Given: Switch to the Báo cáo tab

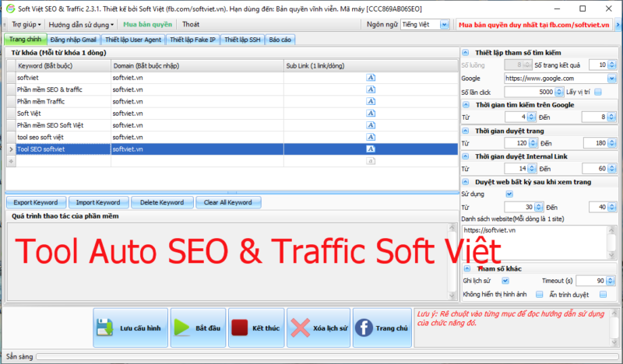Looking at the screenshot, I should click(x=280, y=40).
